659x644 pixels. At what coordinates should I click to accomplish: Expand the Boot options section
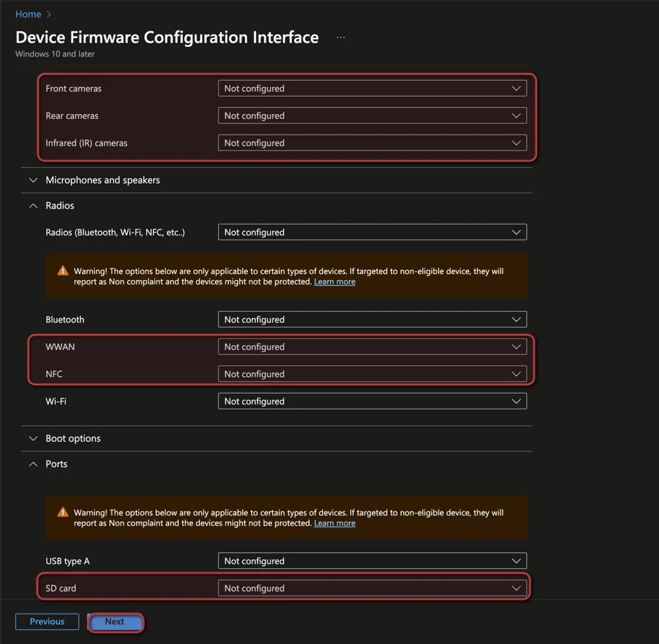(x=33, y=438)
